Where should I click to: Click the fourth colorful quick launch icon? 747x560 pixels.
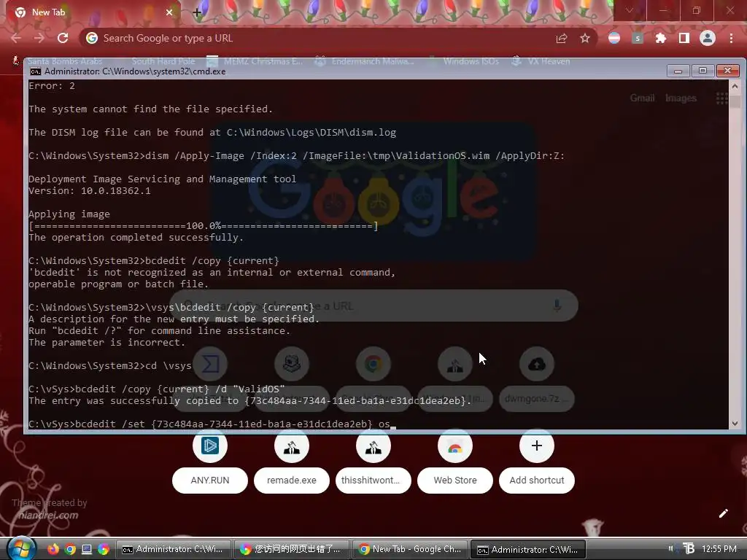point(104,549)
